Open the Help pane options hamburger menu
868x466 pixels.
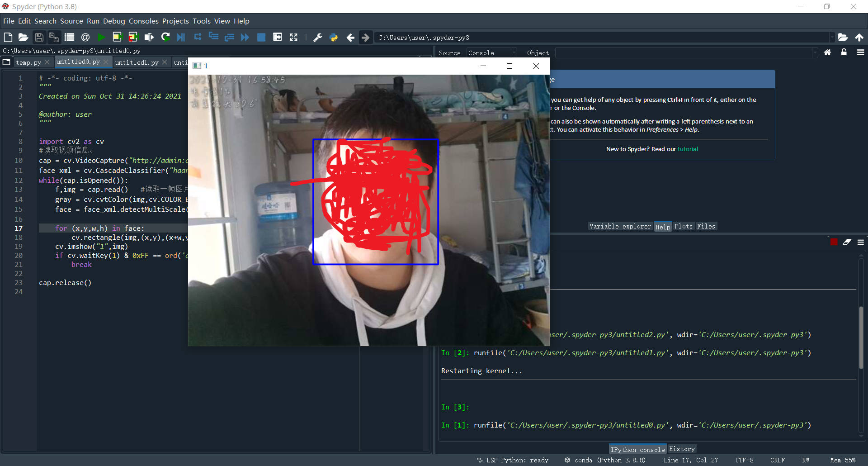click(860, 52)
